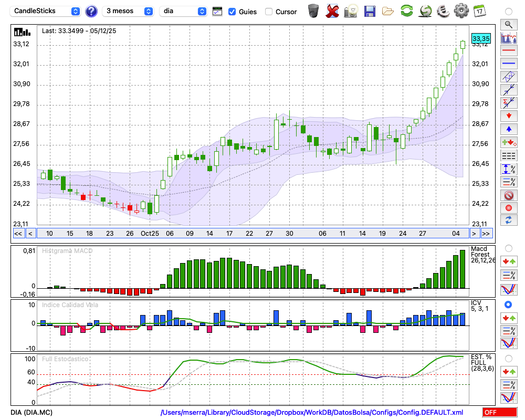
Task: Select the radio button beside ICV panel
Action: tap(508, 304)
